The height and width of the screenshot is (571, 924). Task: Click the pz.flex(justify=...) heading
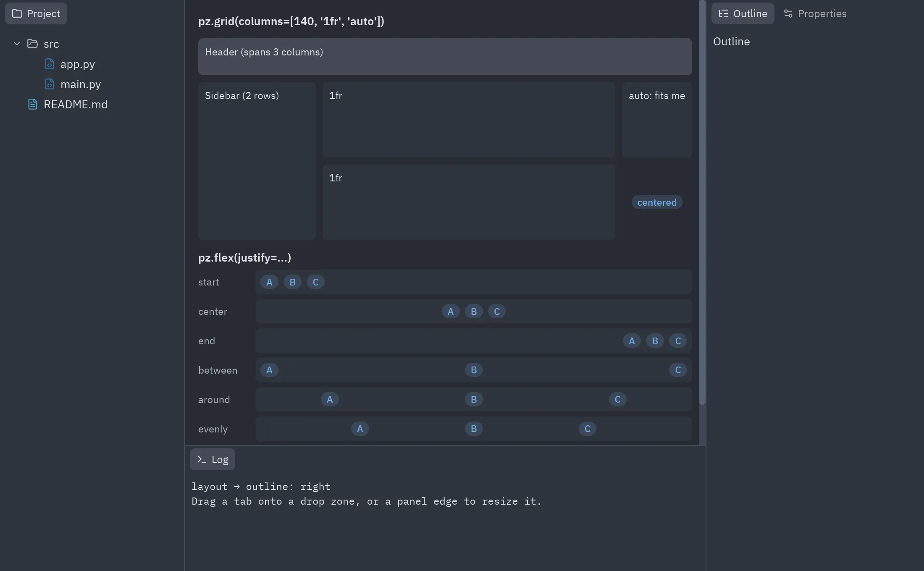244,257
